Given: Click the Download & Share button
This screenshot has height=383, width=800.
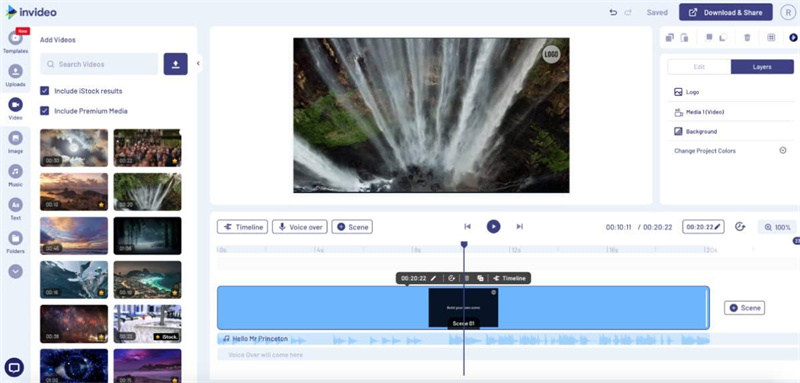Looking at the screenshot, I should [726, 12].
